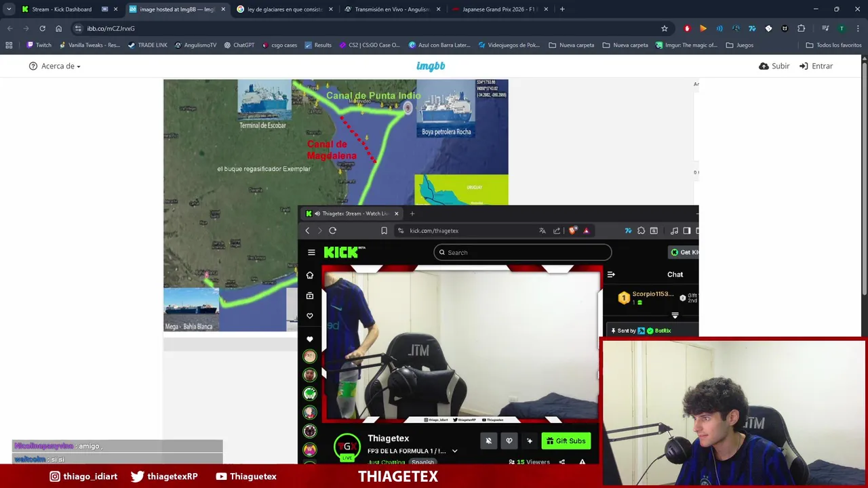
Task: Close the Stream - Kick Dashboard tab
Action: click(x=116, y=9)
